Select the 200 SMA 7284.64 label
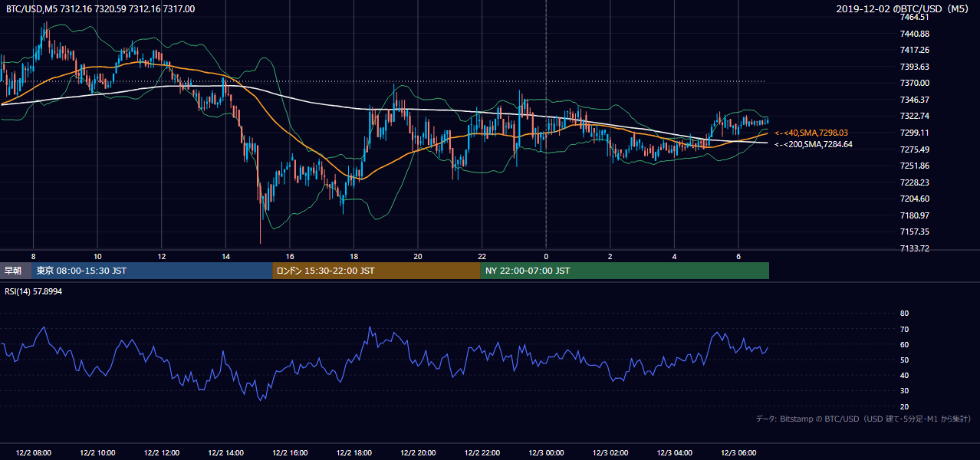The height and width of the screenshot is (460, 980). (814, 144)
